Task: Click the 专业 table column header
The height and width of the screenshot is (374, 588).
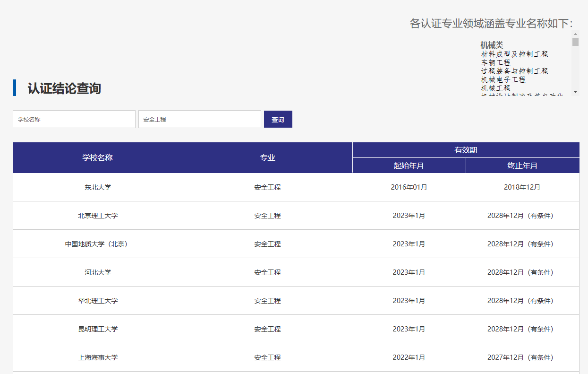Action: 268,157
